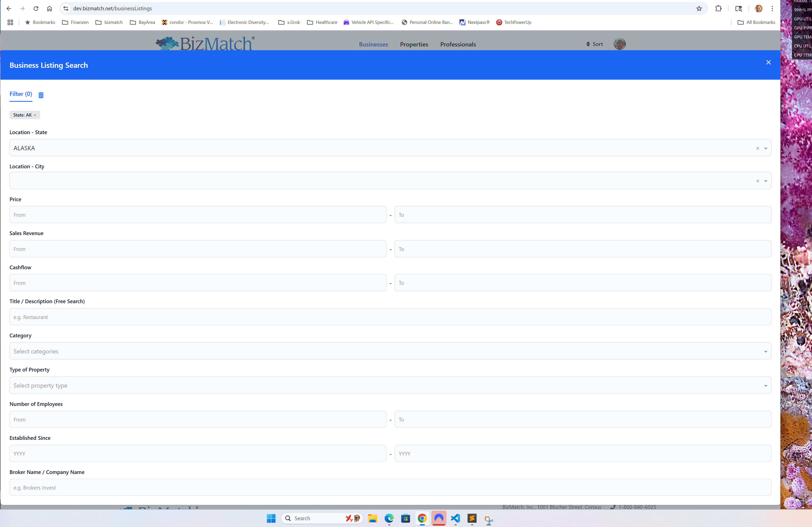Remove the State: AK filter chip

tap(35, 115)
